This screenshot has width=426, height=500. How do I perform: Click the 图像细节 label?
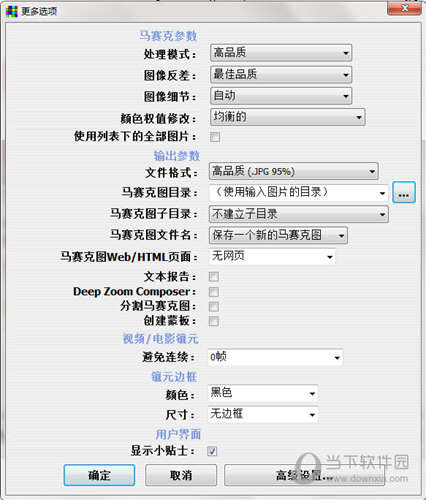click(170, 97)
